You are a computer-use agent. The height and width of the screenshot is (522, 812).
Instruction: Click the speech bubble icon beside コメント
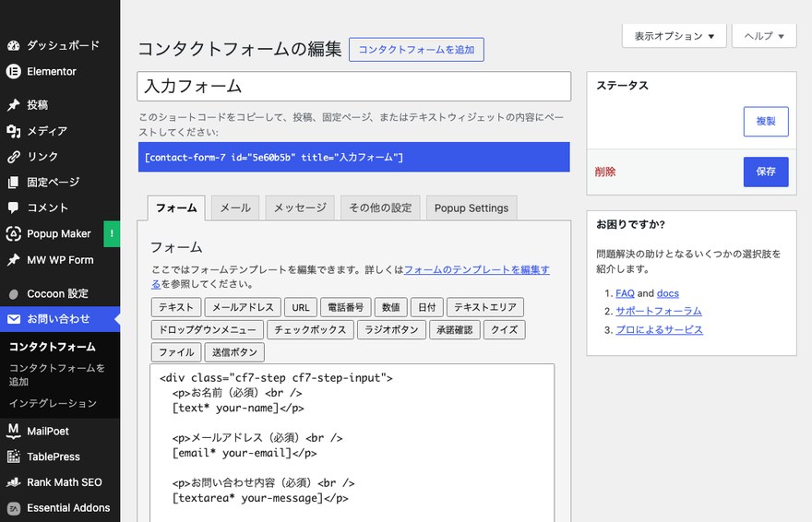tap(14, 208)
